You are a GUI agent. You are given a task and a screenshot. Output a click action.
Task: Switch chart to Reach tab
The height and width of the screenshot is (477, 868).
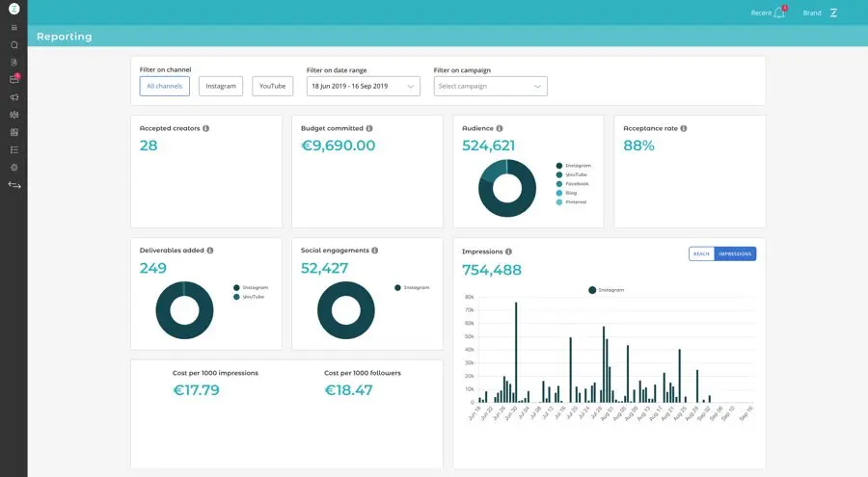point(701,253)
